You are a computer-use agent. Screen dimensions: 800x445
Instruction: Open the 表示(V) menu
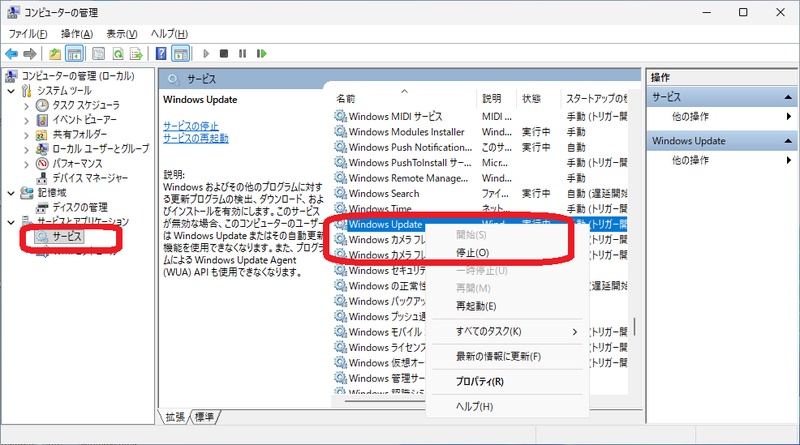pyautogui.click(x=122, y=34)
